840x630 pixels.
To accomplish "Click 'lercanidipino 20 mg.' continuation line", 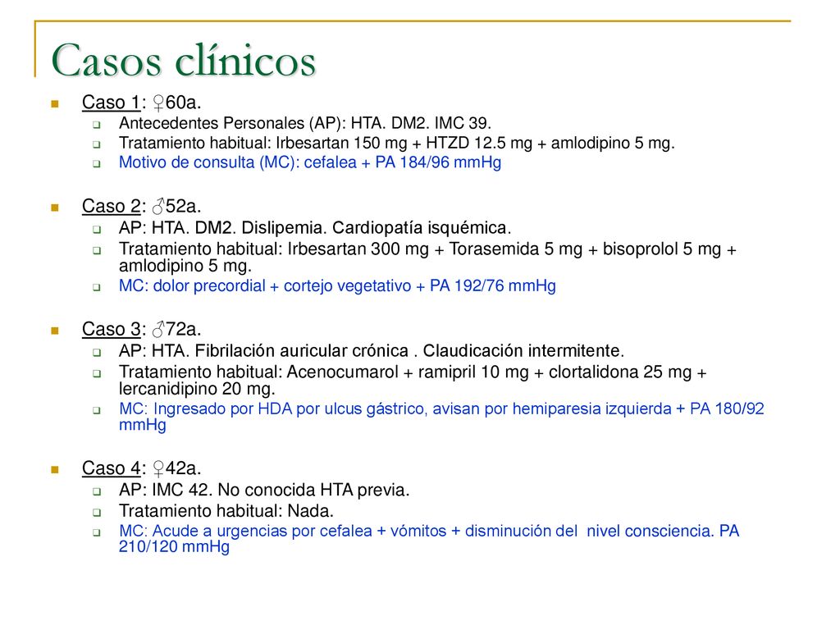I will [197, 389].
